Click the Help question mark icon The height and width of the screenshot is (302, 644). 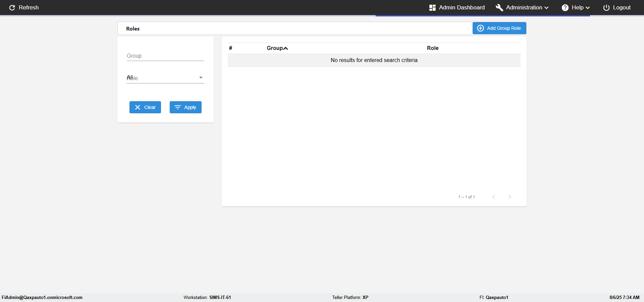coord(565,8)
